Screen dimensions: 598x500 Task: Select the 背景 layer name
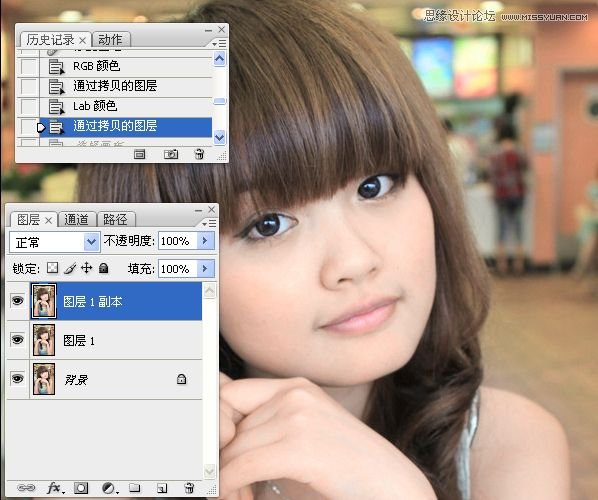pyautogui.click(x=76, y=379)
